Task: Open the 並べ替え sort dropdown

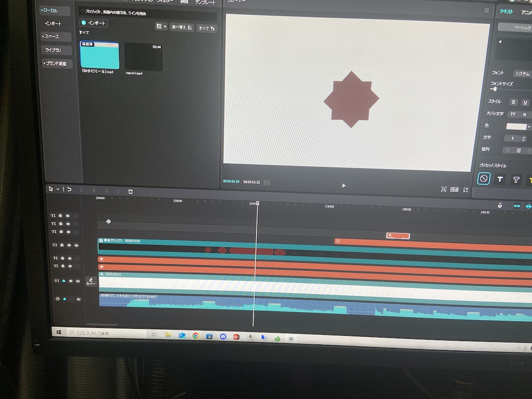Action: coord(182,27)
